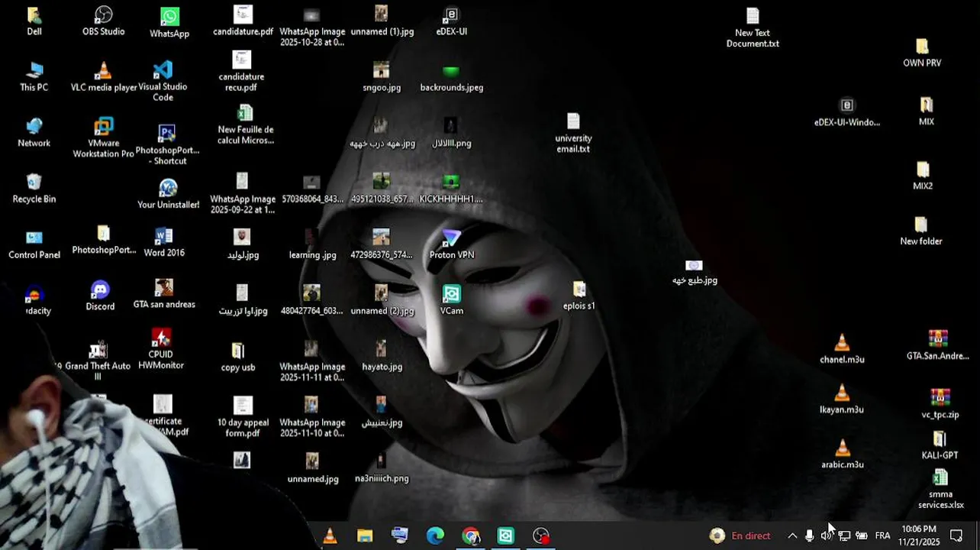The image size is (980, 550).
Task: Select learning .jpg image file
Action: [x=312, y=244]
